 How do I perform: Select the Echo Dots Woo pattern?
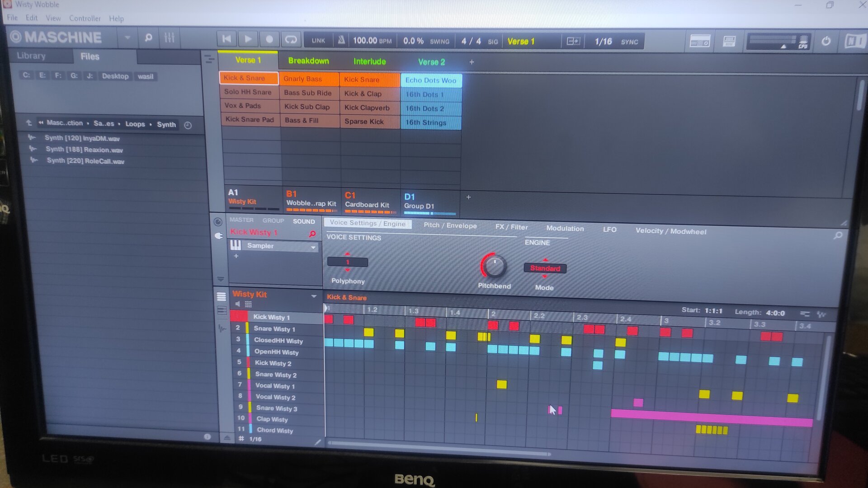click(431, 80)
